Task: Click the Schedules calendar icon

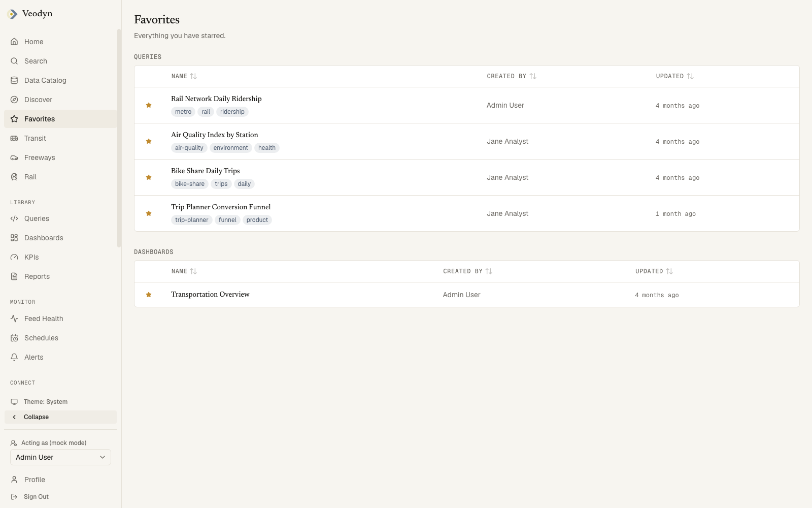Action: [14, 338]
